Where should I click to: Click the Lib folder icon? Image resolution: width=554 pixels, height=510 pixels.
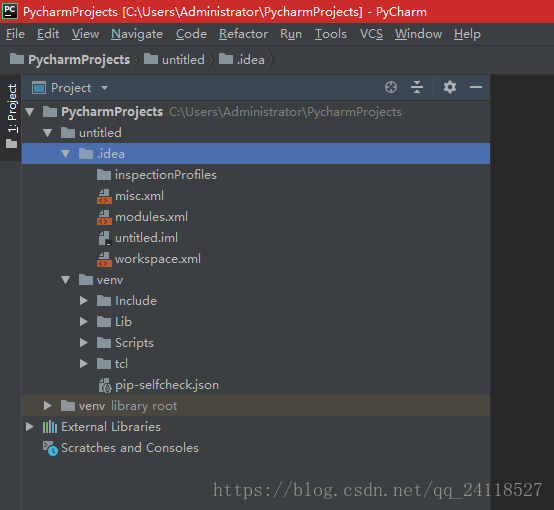(x=104, y=322)
